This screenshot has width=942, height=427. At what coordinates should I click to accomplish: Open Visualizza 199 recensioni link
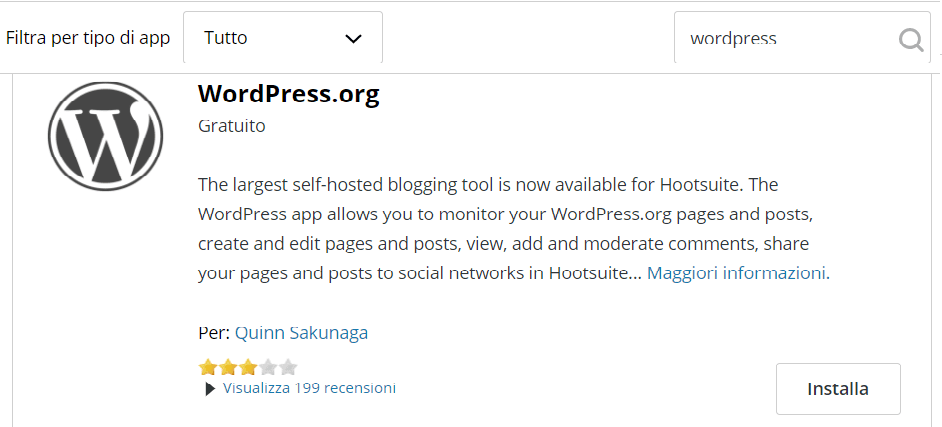click(x=309, y=388)
